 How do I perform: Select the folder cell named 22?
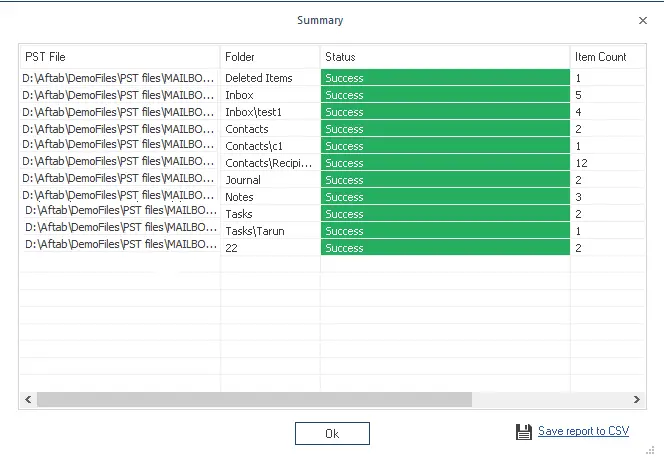pos(270,248)
